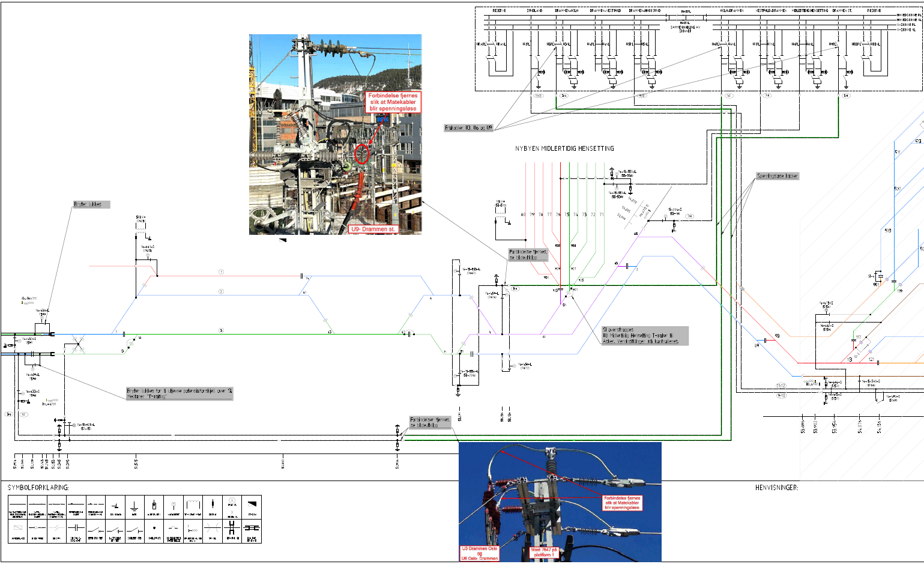Click the '89' label on blue track
The width and height of the screenshot is (924, 570).
click(757, 345)
